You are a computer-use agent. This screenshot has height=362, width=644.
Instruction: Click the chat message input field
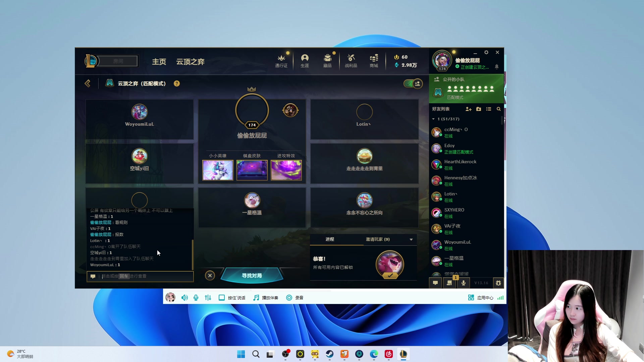coord(140,276)
